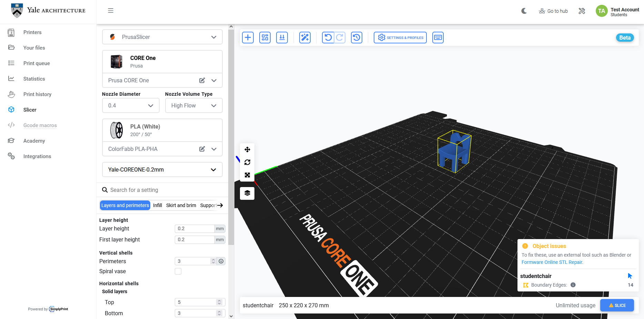Click the Search for a setting field
The image size is (644, 319).
pyautogui.click(x=162, y=190)
